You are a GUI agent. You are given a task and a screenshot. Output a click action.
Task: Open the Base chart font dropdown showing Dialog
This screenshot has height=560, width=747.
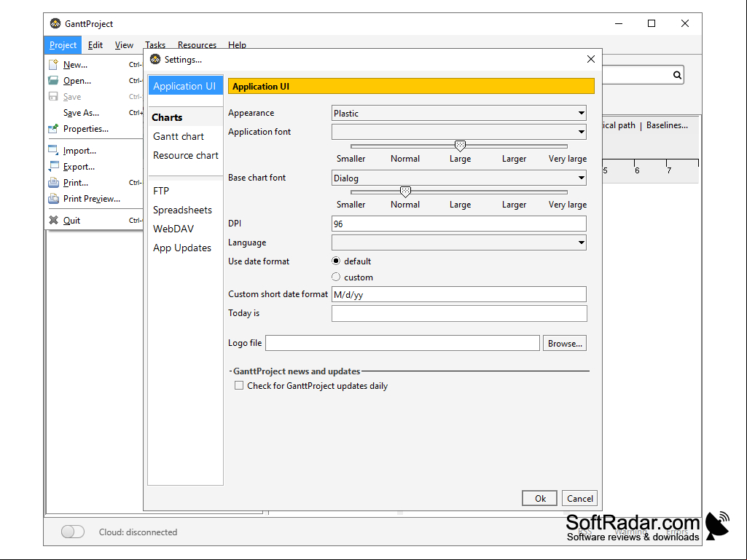(459, 178)
